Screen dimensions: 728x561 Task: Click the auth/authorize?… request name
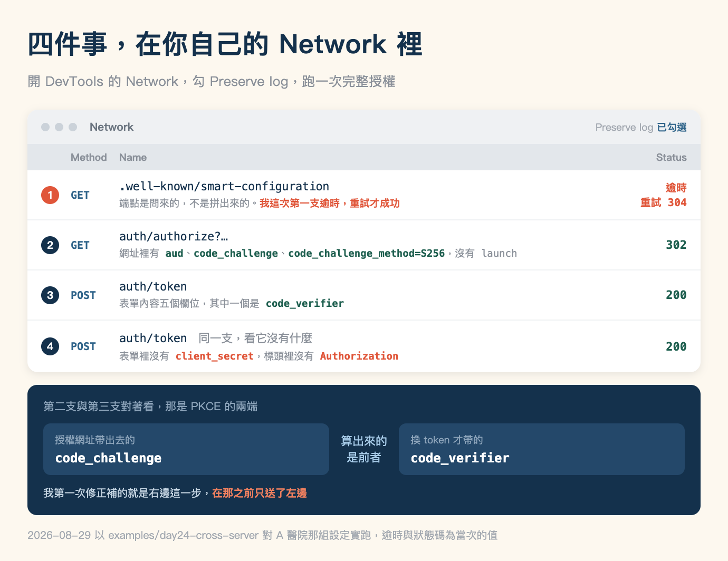click(x=174, y=236)
